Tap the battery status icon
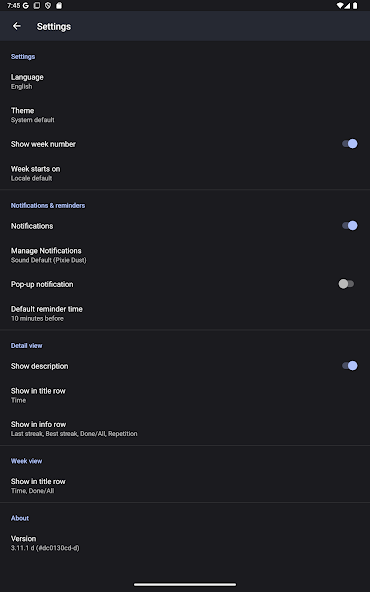 (x=355, y=6)
